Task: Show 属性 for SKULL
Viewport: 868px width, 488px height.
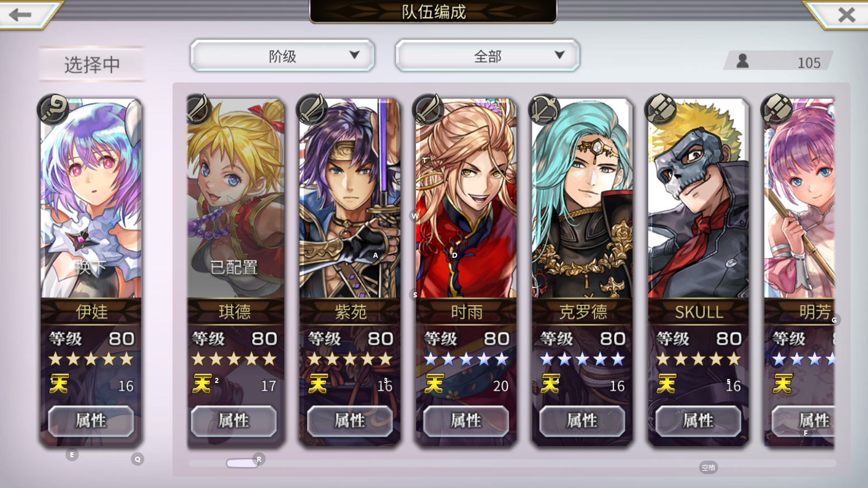Action: [x=699, y=420]
